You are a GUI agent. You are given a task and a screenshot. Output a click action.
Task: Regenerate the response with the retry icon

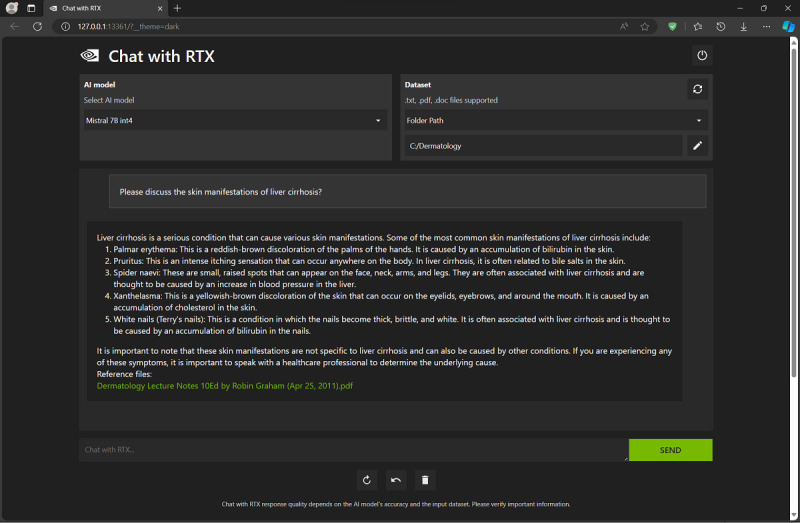(367, 481)
